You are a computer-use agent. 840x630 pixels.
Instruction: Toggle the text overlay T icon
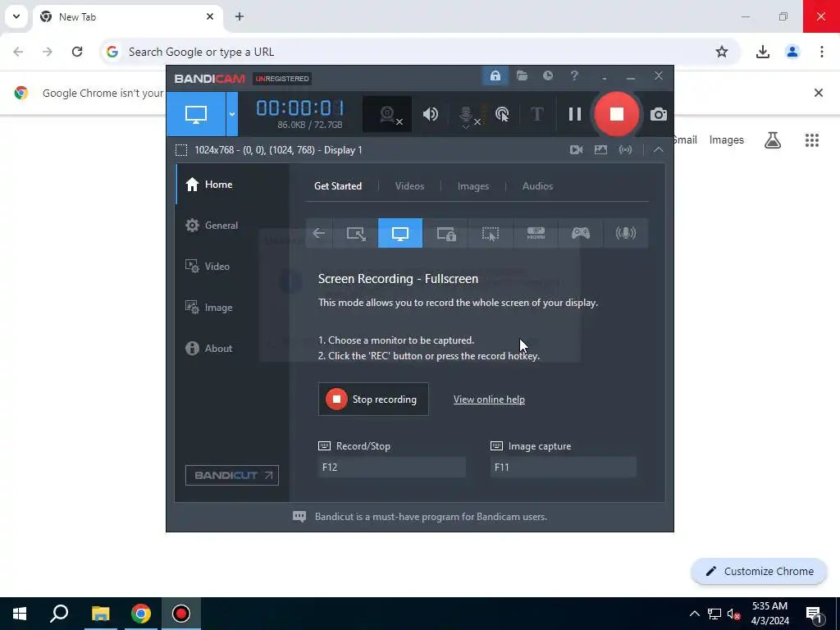coord(536,114)
